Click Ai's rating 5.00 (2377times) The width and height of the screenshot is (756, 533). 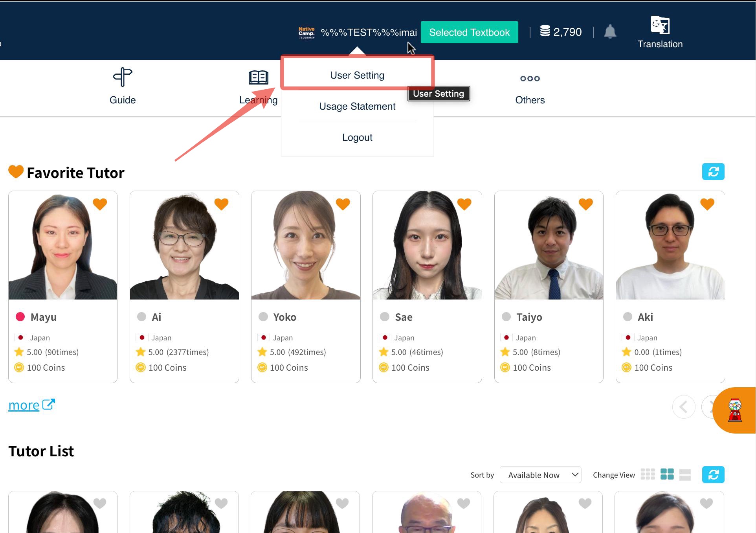[178, 352]
